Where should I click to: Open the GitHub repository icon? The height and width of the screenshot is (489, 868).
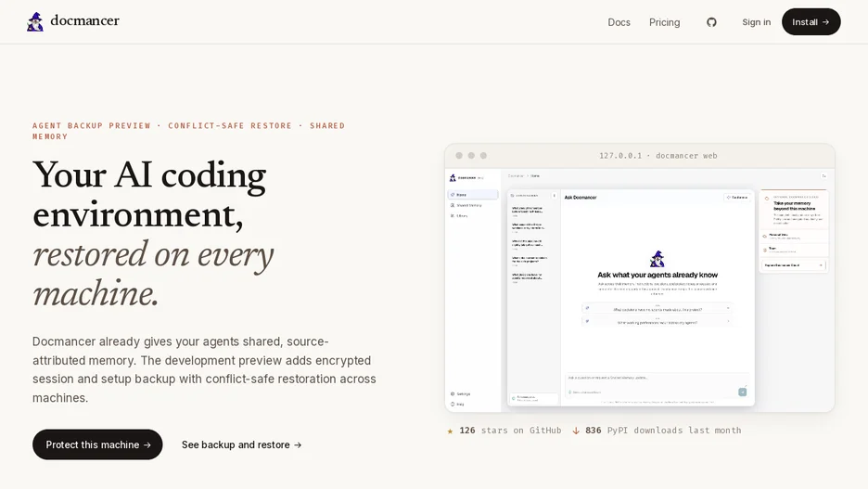pos(711,22)
